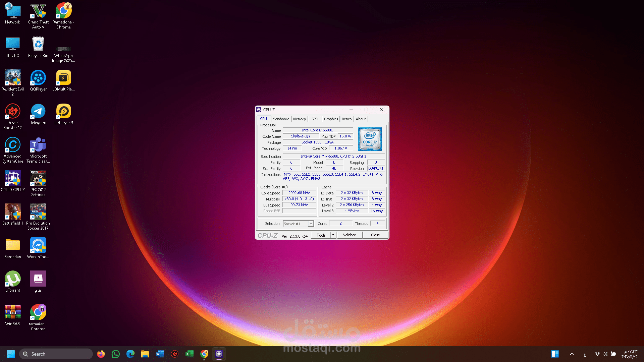The height and width of the screenshot is (362, 644).
Task: Open the Bench tab
Action: pyautogui.click(x=347, y=119)
